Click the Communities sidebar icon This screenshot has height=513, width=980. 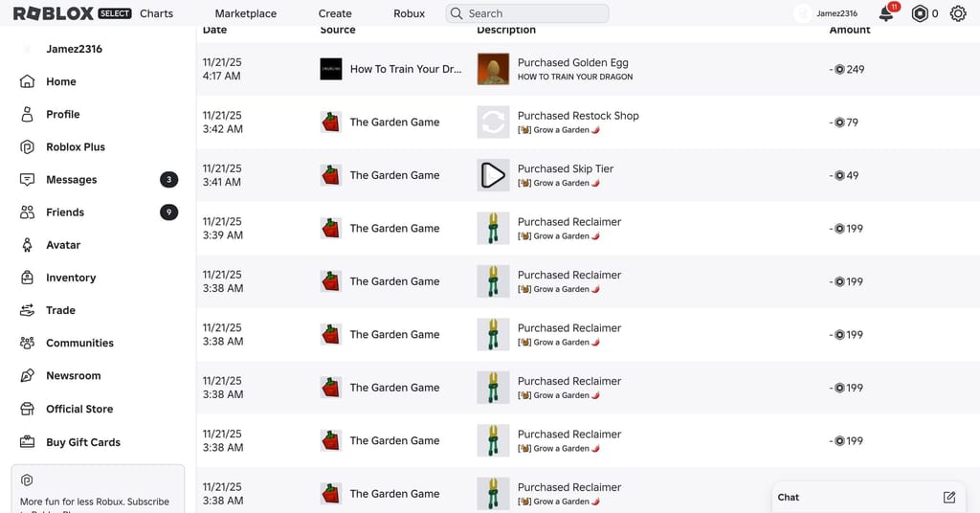27,343
